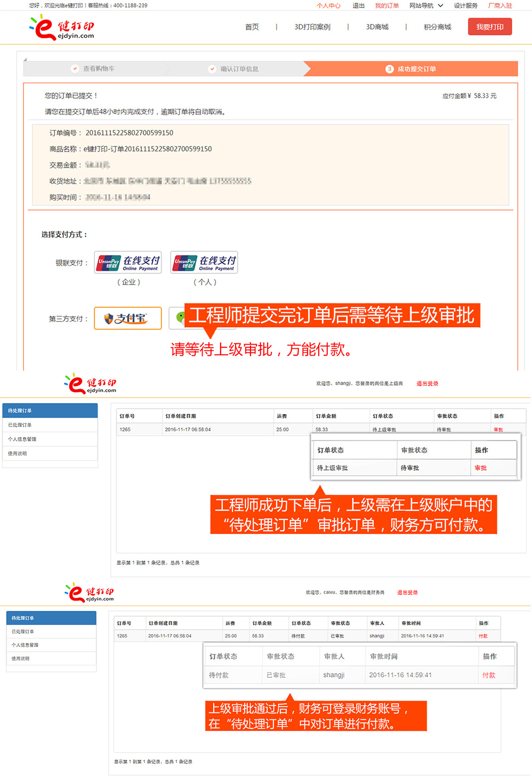This screenshot has width=532, height=777.
Task: Open 个人信息管理 in finance sidebar
Action: click(x=25, y=645)
